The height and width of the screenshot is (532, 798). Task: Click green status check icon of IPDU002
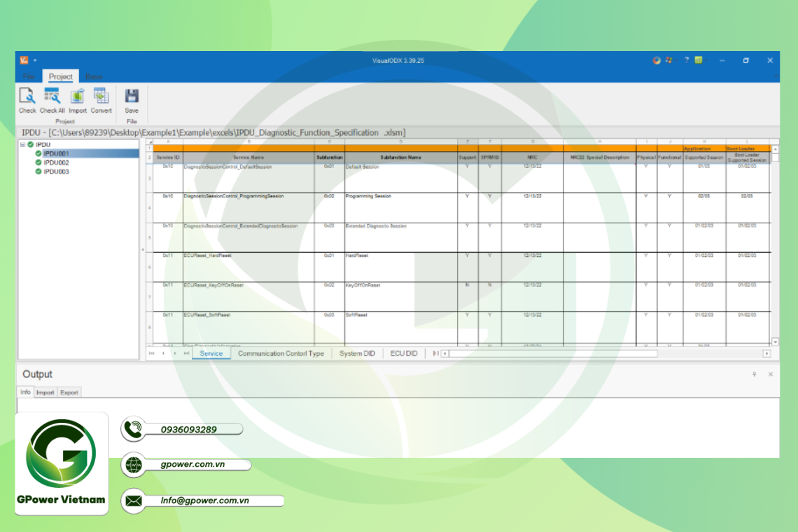coord(38,163)
